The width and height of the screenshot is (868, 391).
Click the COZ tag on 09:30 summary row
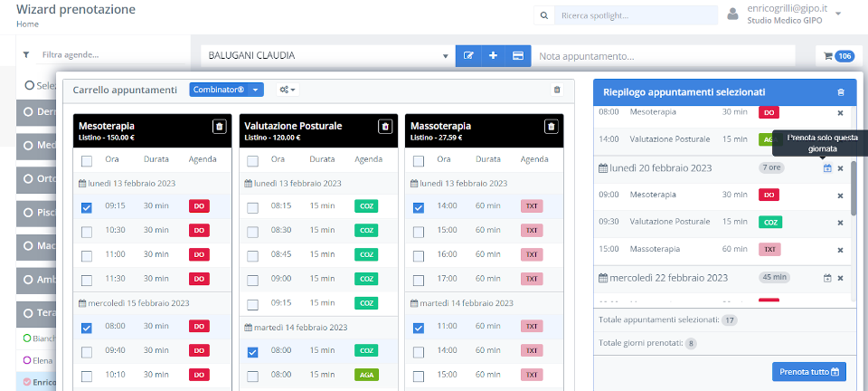click(x=770, y=222)
